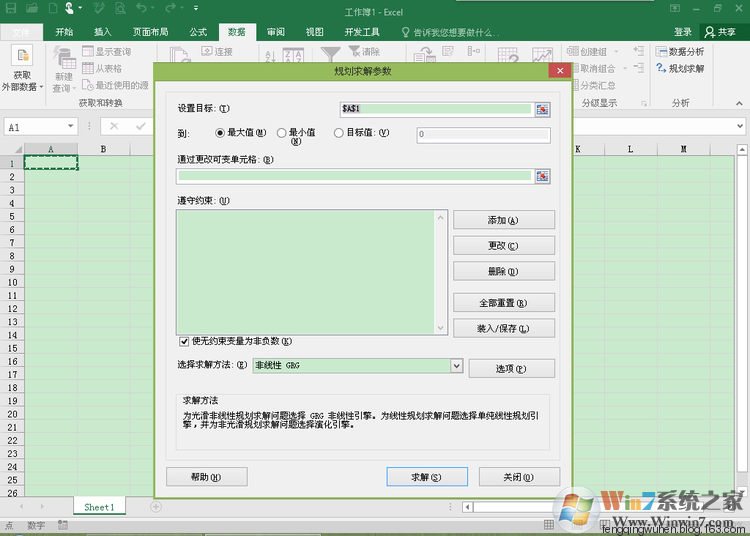Click 清除 filter button in ribbon
This screenshot has height=536, width=750.
click(364, 52)
